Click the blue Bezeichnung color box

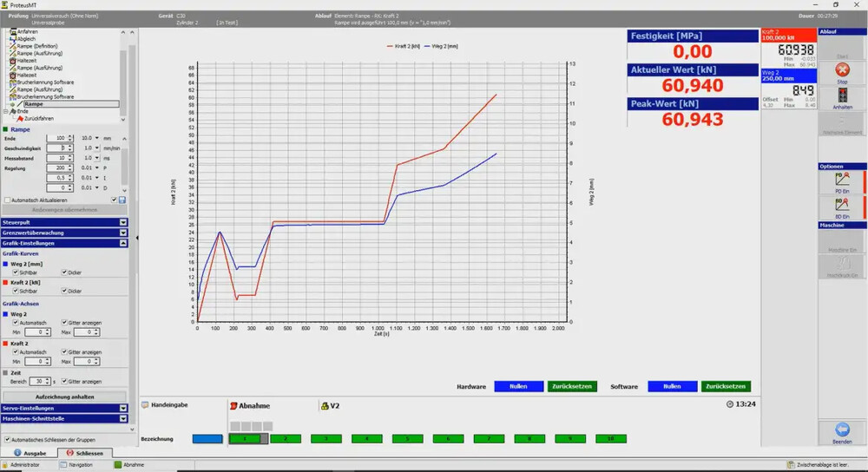coord(207,439)
